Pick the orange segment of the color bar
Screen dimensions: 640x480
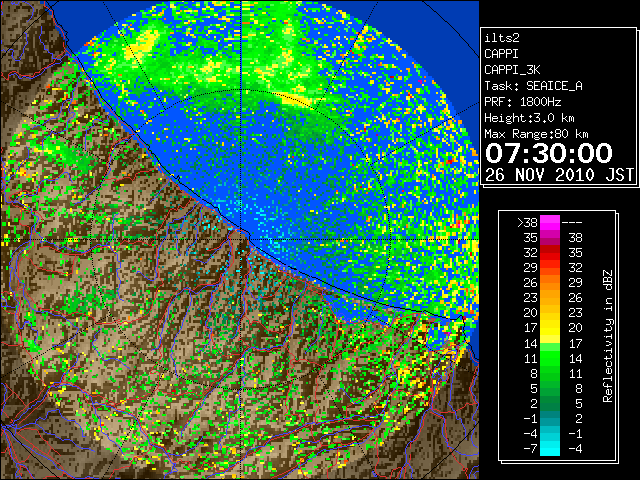550,283
